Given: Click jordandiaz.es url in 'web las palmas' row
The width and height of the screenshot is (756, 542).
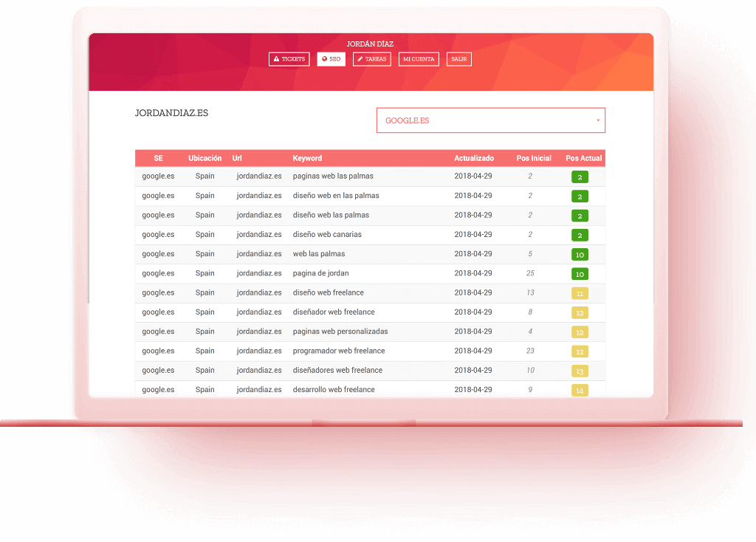Looking at the screenshot, I should click(259, 253).
